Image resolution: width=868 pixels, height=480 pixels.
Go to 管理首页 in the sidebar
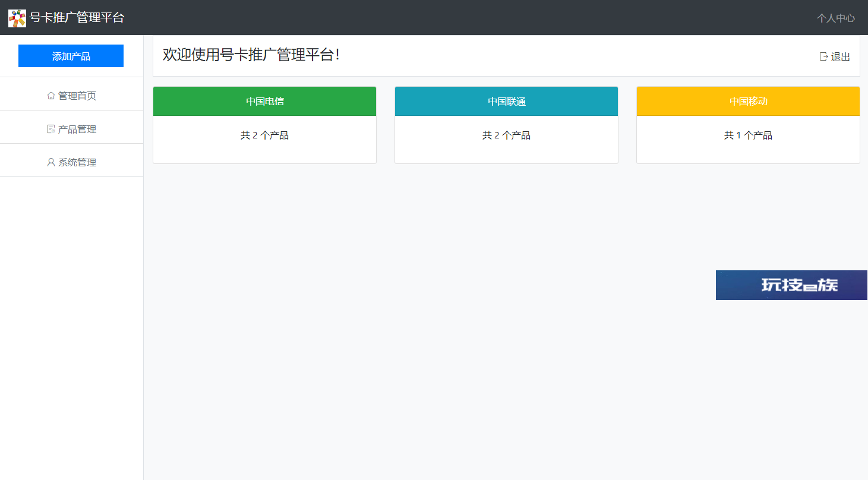point(71,96)
